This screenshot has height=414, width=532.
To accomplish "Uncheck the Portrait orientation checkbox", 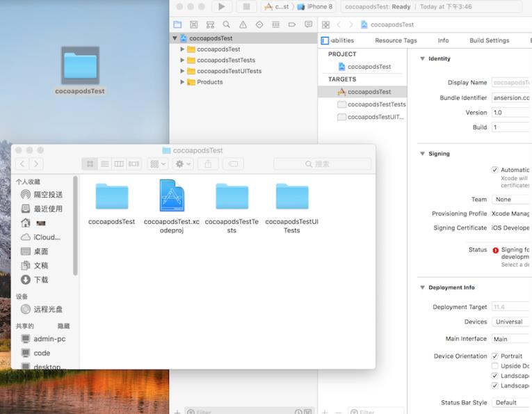I will pos(495,356).
